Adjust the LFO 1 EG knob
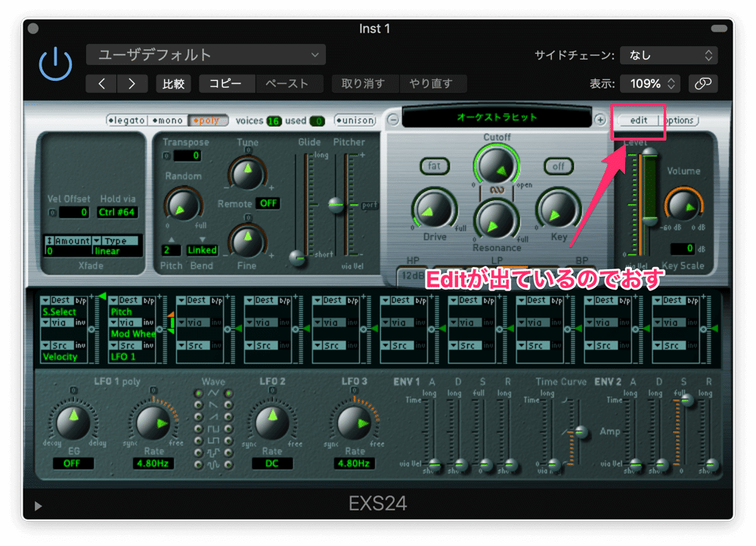 (73, 423)
